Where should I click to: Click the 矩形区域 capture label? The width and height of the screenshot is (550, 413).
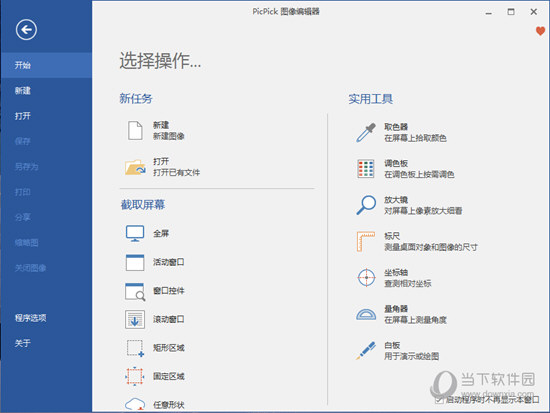169,348
